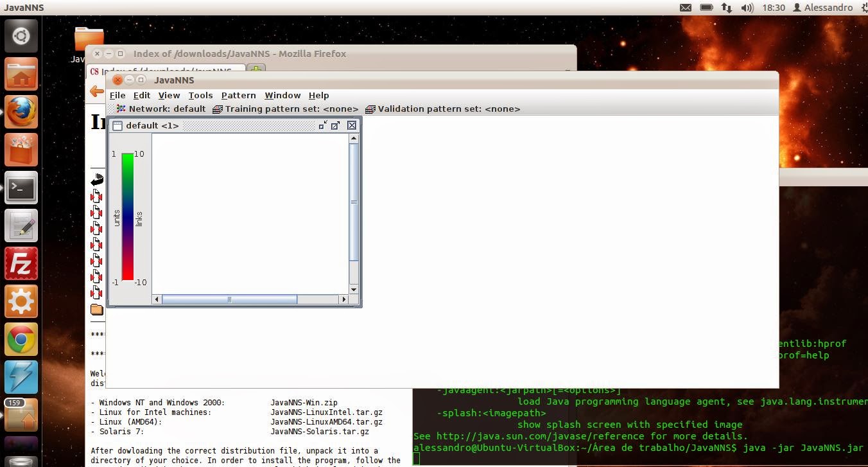Open the Ubuntu Dash home launcher

pyautogui.click(x=21, y=37)
